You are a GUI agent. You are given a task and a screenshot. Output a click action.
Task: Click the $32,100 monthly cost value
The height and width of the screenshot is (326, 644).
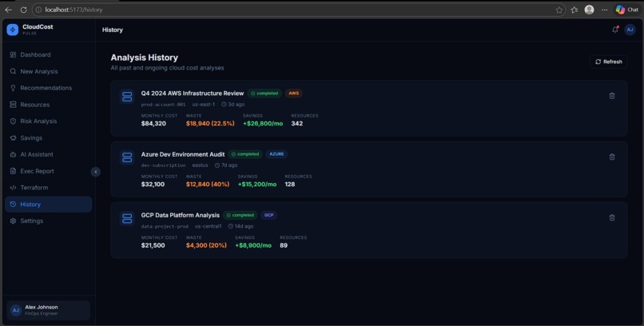click(x=153, y=185)
